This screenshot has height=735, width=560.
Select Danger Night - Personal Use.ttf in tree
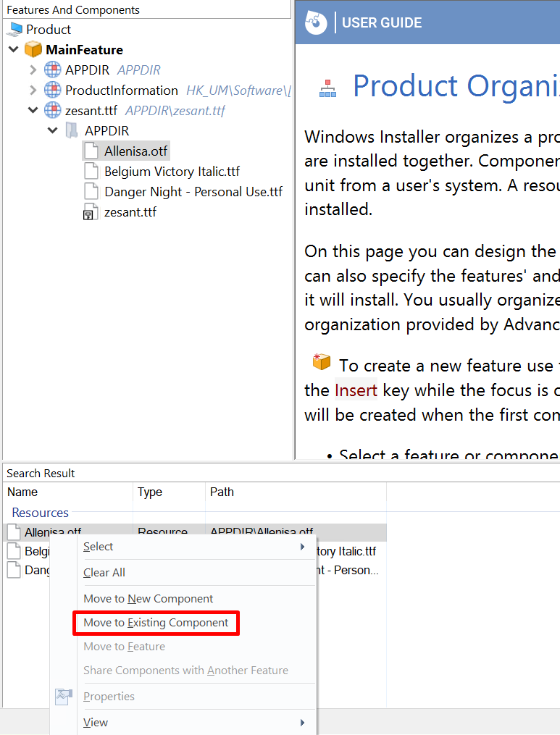click(x=193, y=192)
